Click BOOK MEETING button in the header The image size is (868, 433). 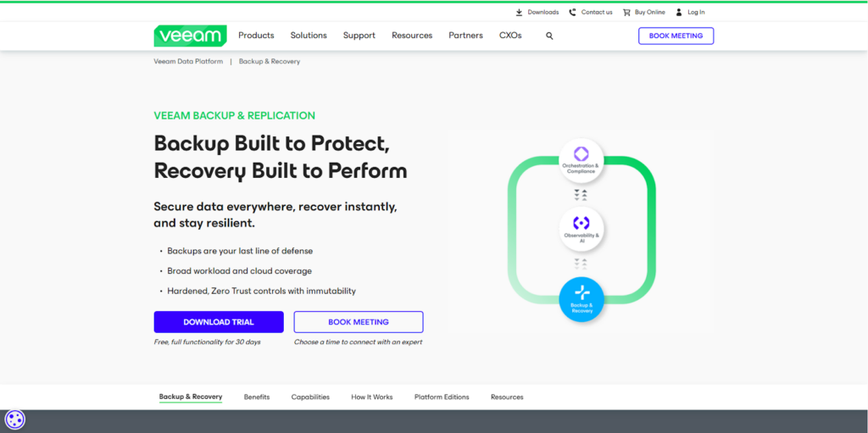click(x=676, y=36)
